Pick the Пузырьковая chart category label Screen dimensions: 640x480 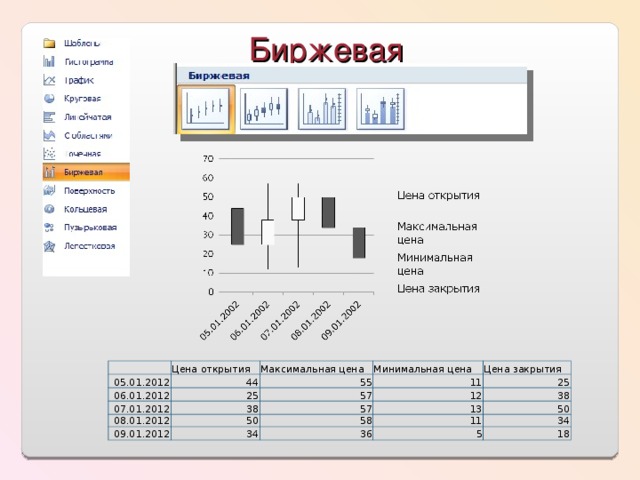click(x=91, y=227)
